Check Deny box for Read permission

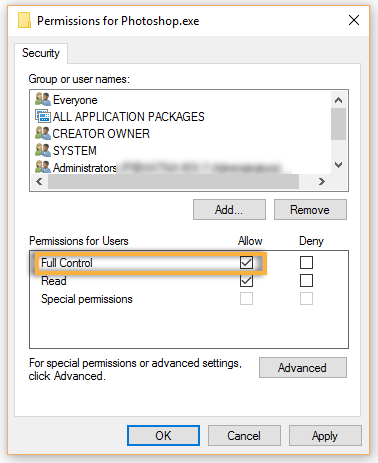click(x=306, y=281)
